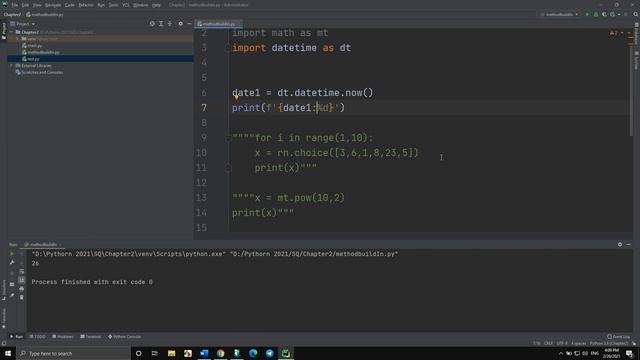Select the methodbuildIn.py editor tab
The width and height of the screenshot is (640, 360).
click(x=218, y=24)
